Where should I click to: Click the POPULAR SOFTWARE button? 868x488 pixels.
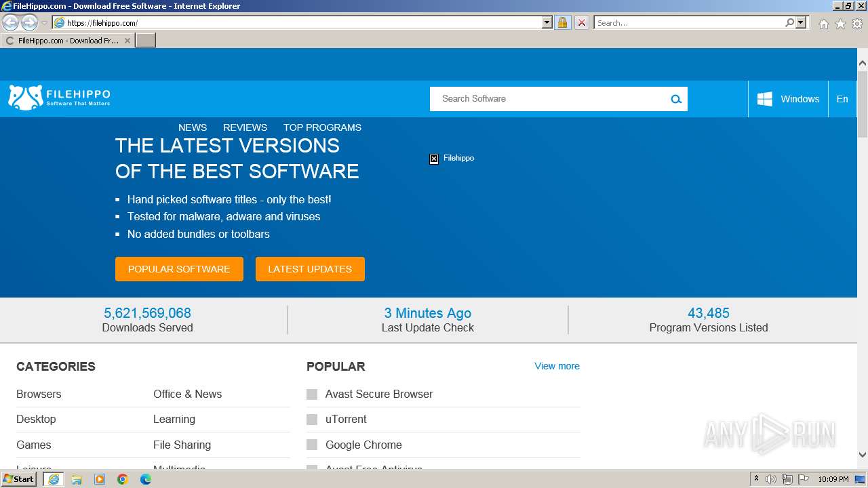point(179,269)
